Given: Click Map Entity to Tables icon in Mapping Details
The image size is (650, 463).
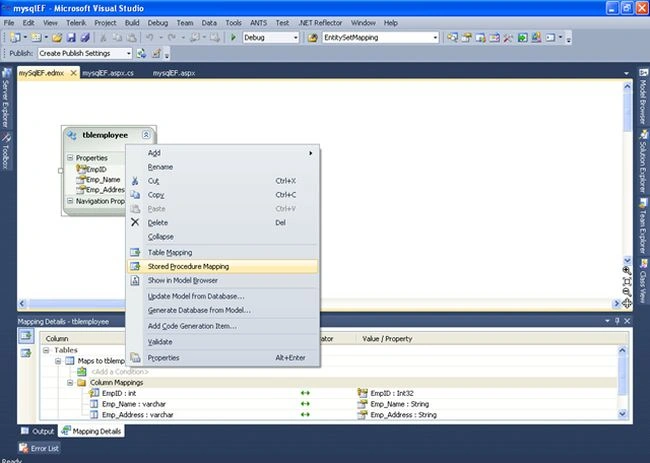Looking at the screenshot, I should click(x=26, y=335).
